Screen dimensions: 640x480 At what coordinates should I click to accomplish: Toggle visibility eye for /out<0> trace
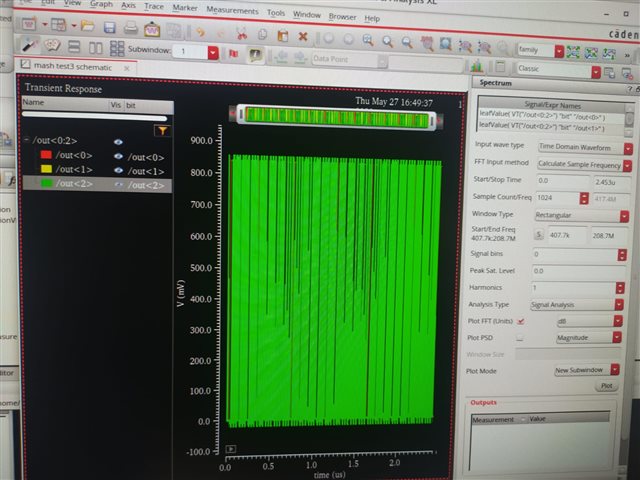[x=118, y=156]
